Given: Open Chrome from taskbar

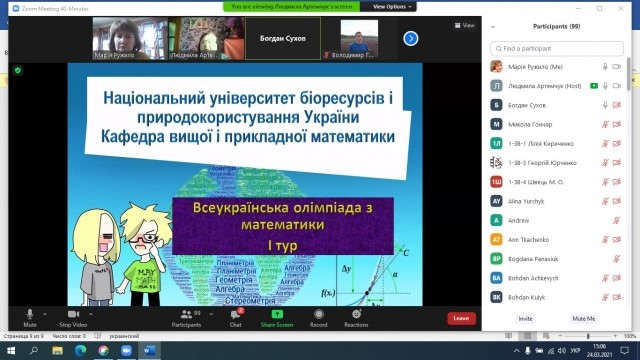Looking at the screenshot, I should pos(103,351).
